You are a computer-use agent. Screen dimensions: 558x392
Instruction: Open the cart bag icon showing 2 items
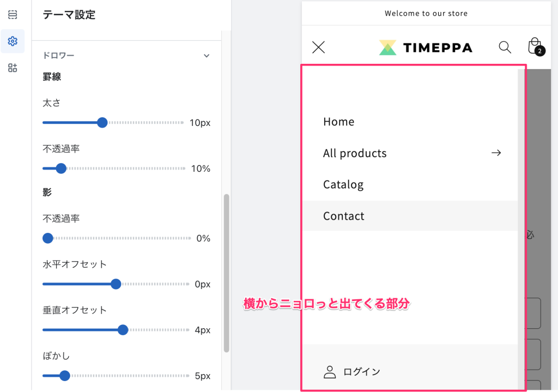[534, 46]
